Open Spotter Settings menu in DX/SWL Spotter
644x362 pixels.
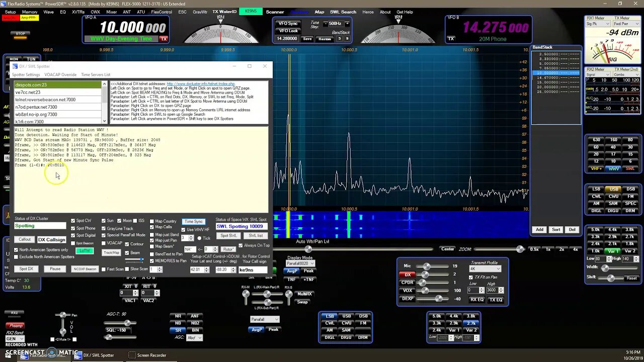click(x=26, y=75)
